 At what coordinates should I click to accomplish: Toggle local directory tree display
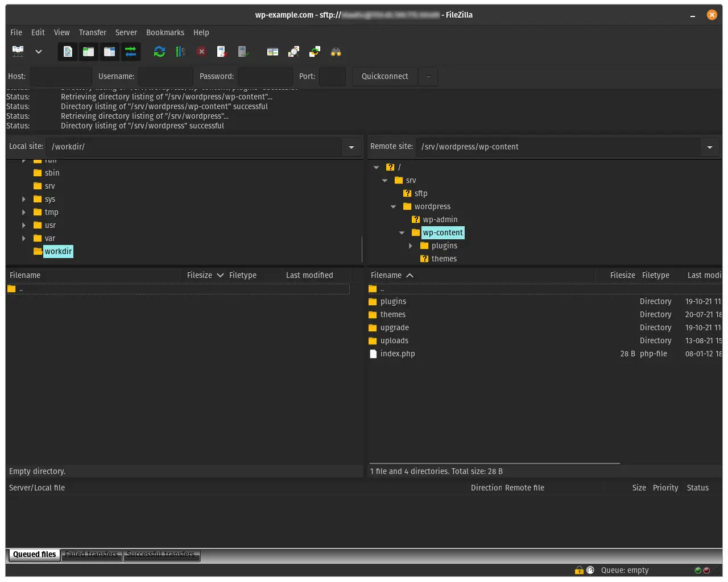pyautogui.click(x=89, y=52)
